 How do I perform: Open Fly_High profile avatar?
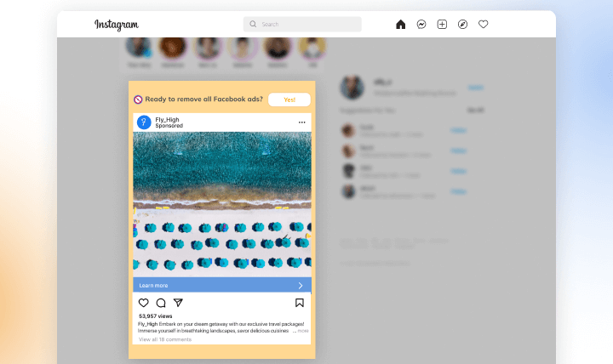tap(144, 122)
